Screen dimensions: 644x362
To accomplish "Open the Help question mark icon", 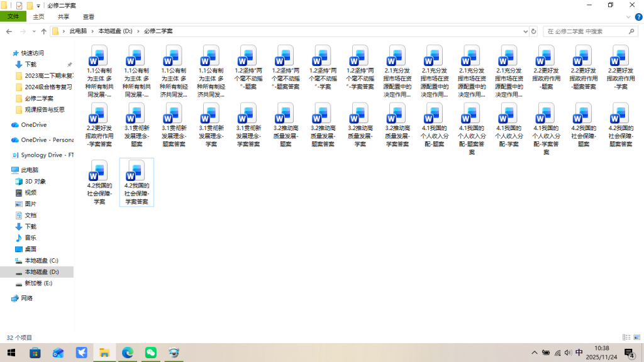I will 637,17.
